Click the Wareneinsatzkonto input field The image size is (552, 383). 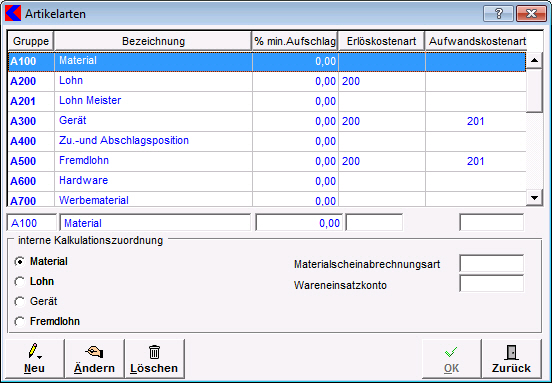pos(491,284)
